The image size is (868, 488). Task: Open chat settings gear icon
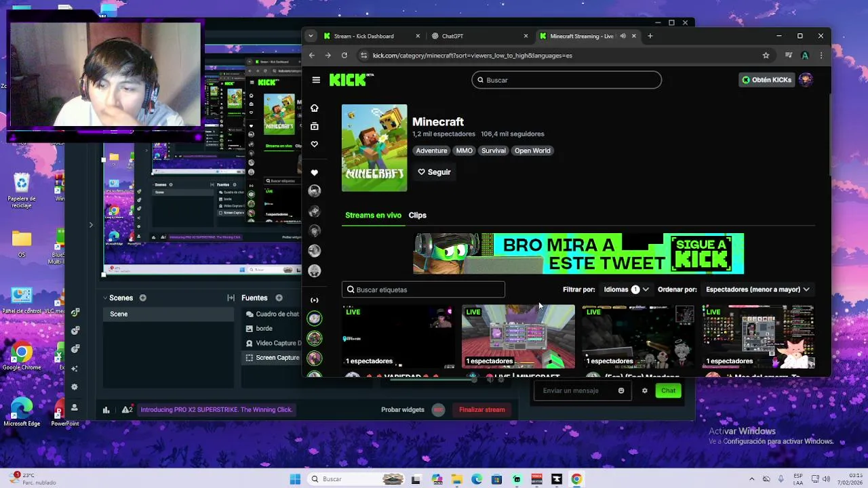pos(645,390)
